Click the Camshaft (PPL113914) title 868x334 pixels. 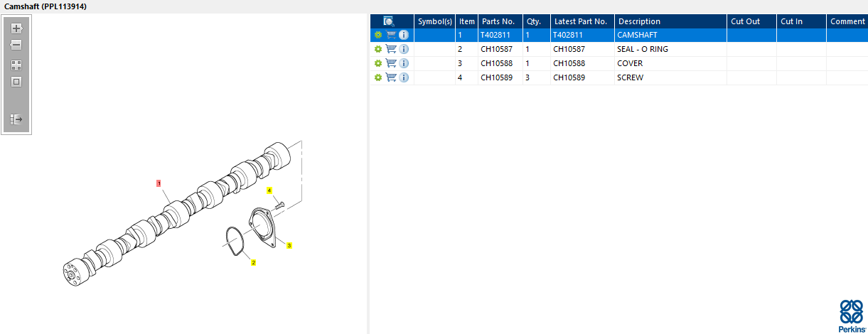(47, 6)
